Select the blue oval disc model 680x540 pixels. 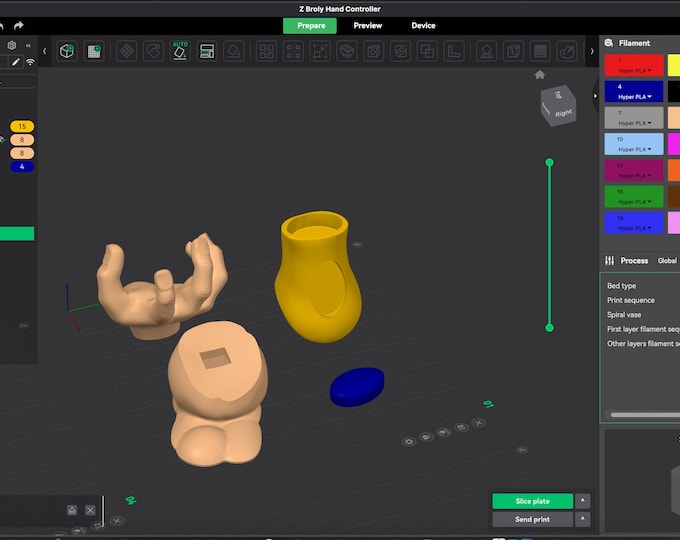pos(357,387)
